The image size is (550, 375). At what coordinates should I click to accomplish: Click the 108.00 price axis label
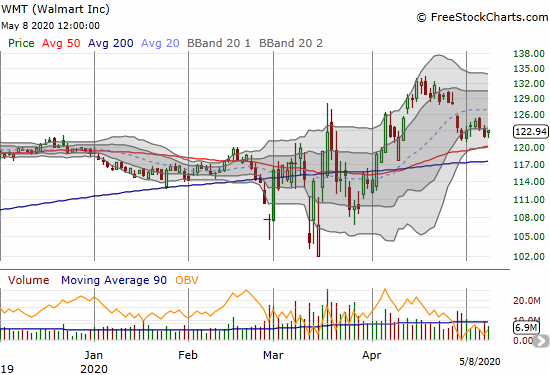pos(529,217)
